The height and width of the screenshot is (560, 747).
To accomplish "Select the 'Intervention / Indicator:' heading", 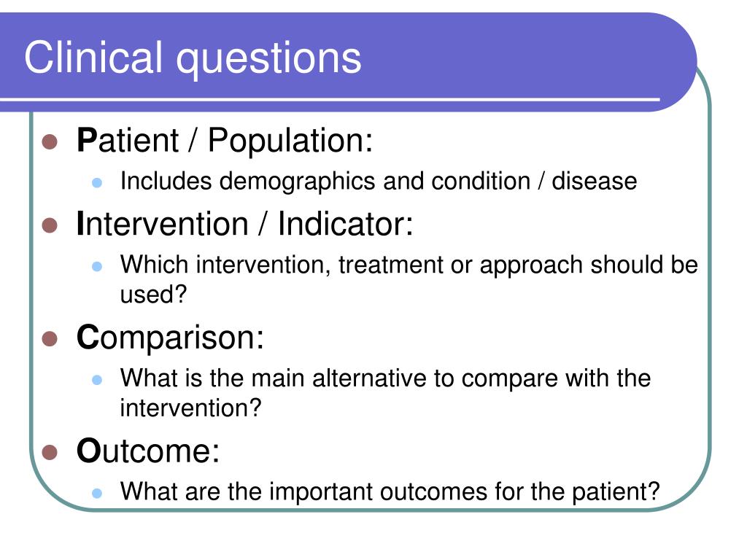I will click(x=245, y=224).
